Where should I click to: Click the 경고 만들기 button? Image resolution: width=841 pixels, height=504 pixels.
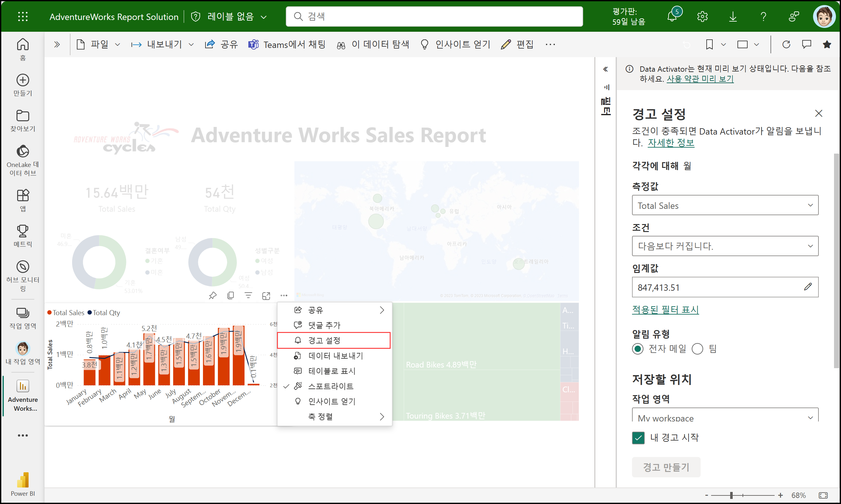click(x=666, y=467)
